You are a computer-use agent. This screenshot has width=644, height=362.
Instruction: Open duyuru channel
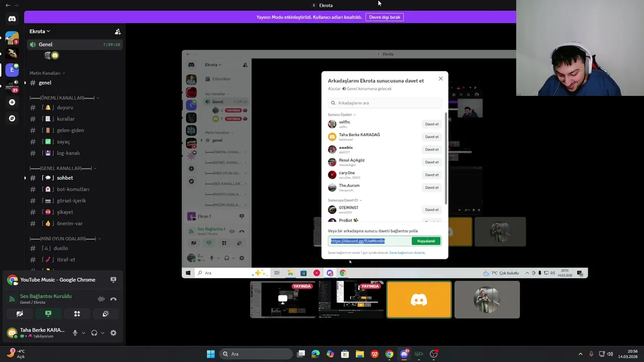tap(75, 108)
